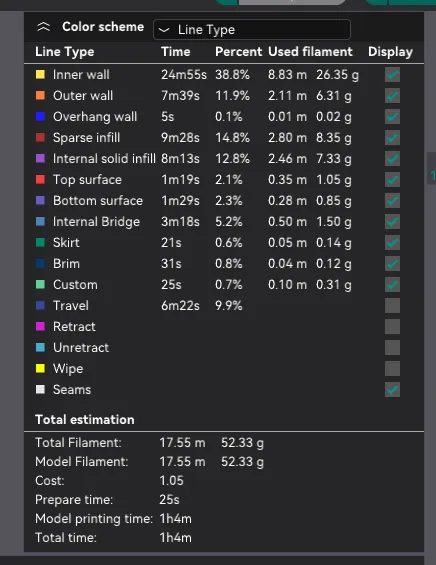Image resolution: width=436 pixels, height=565 pixels.
Task: Hide Inner wall lines via checkbox
Action: (x=392, y=75)
